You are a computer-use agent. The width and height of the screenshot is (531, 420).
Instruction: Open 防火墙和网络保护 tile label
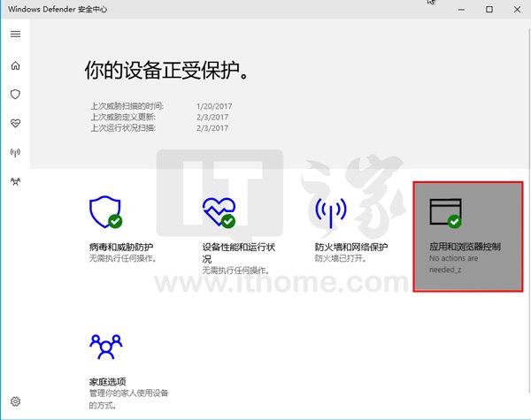click(351, 247)
